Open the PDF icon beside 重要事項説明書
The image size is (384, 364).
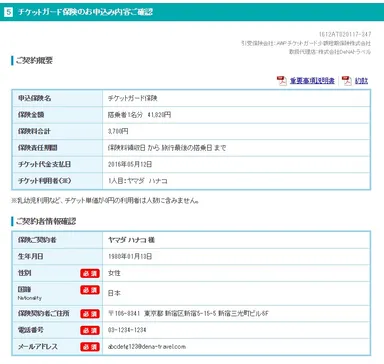click(x=282, y=81)
